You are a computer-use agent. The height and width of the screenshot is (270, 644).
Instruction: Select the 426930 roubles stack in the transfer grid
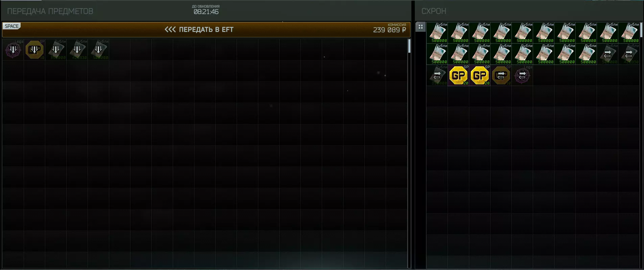[x=77, y=50]
